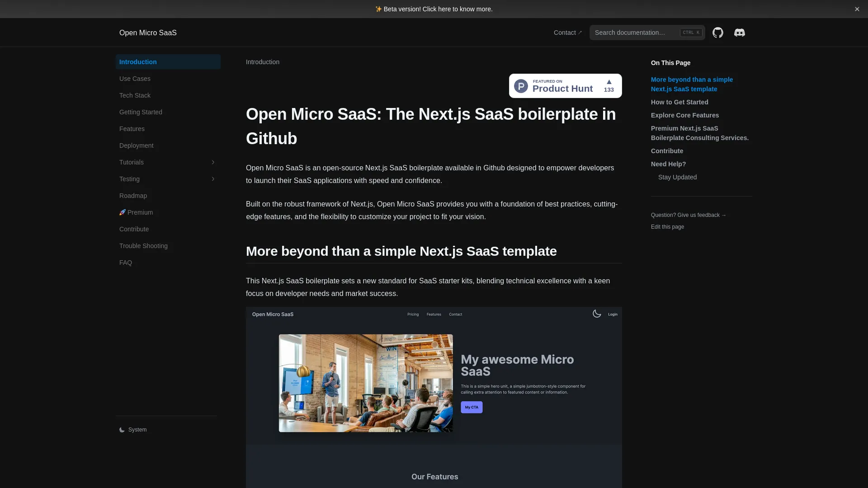The image size is (868, 488).
Task: Click Features in embedded preview nav
Action: click(434, 314)
